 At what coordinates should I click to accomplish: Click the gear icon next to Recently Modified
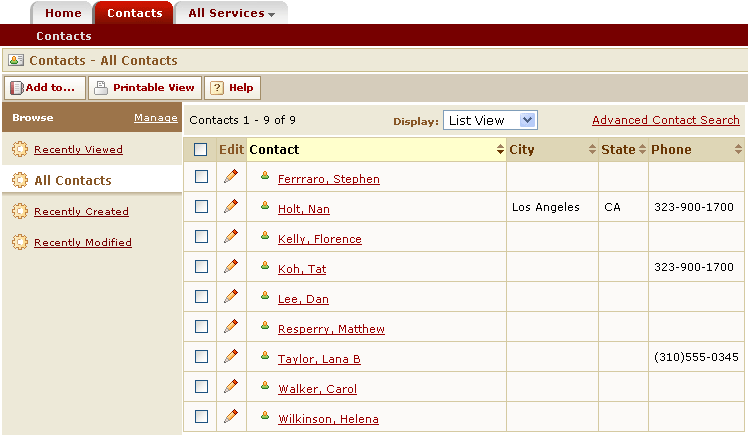click(x=20, y=242)
